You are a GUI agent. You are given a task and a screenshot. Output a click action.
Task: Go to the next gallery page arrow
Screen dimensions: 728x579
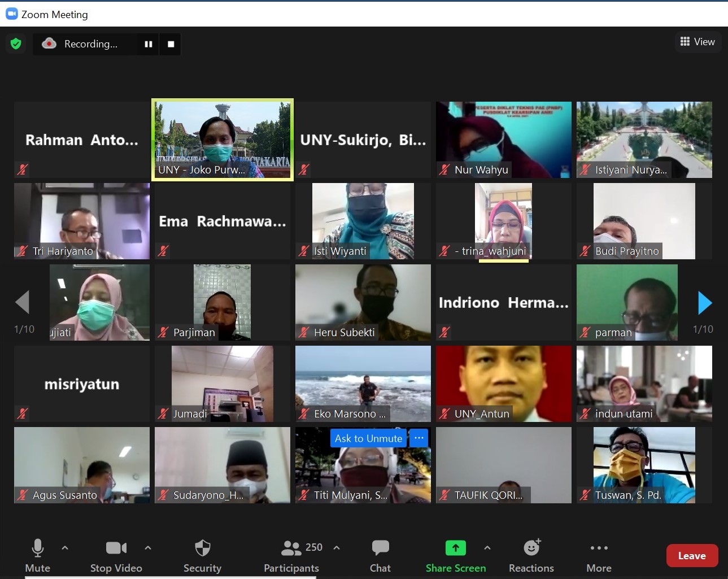(x=705, y=303)
